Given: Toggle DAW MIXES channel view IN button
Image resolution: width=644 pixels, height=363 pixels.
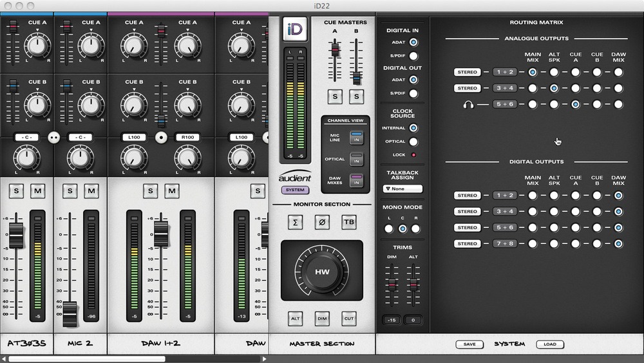Looking at the screenshot, I should 356,180.
